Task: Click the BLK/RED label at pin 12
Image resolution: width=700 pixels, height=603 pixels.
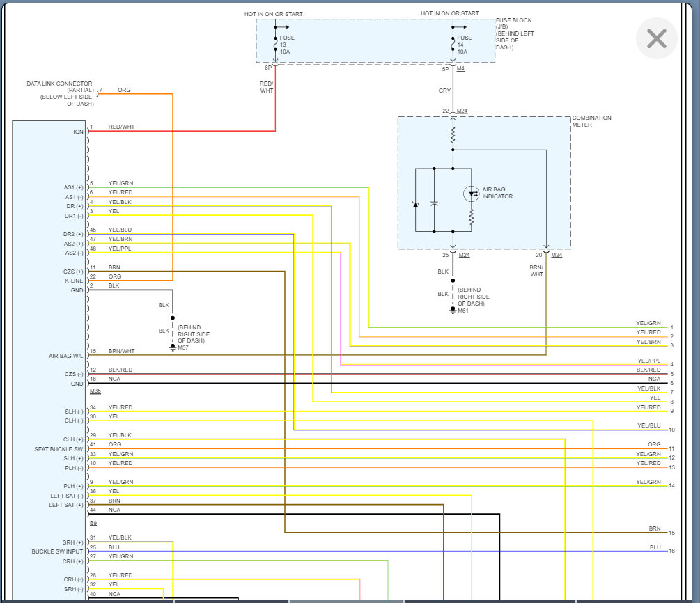Action: click(x=120, y=370)
